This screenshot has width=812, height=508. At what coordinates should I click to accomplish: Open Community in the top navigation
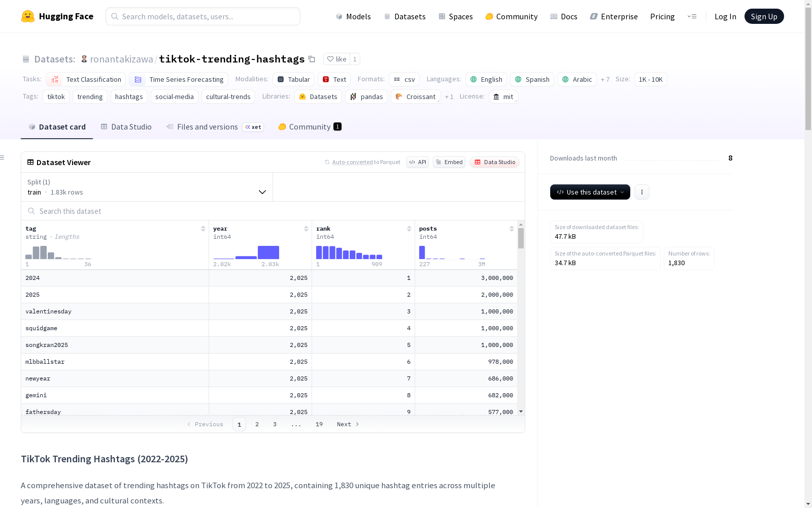[512, 16]
